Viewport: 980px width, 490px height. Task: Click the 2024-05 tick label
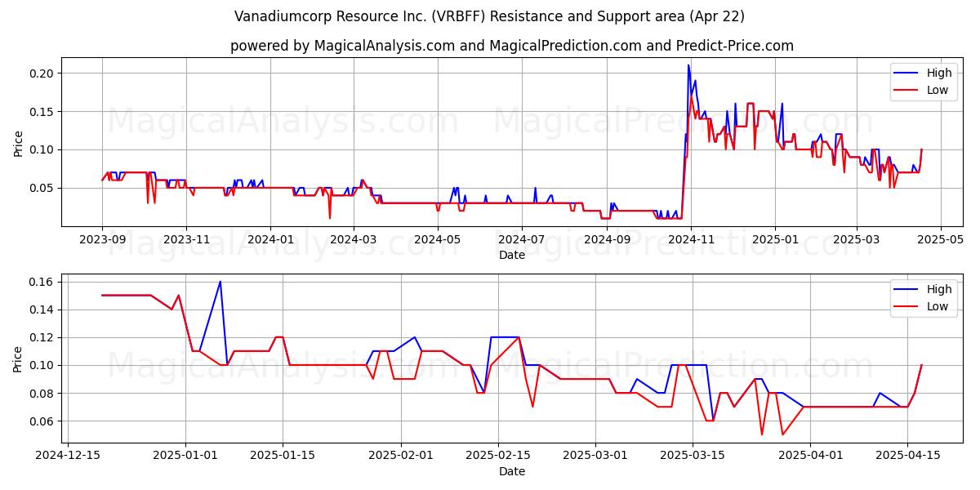437,239
